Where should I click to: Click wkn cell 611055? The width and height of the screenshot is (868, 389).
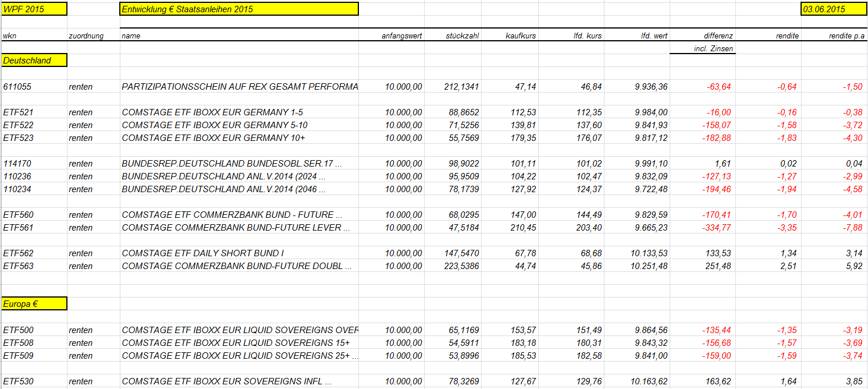34,87
